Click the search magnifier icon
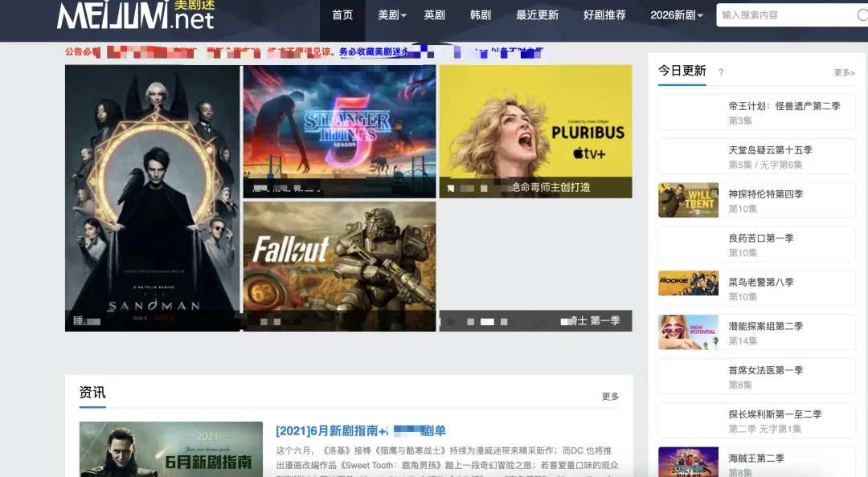 (x=862, y=15)
